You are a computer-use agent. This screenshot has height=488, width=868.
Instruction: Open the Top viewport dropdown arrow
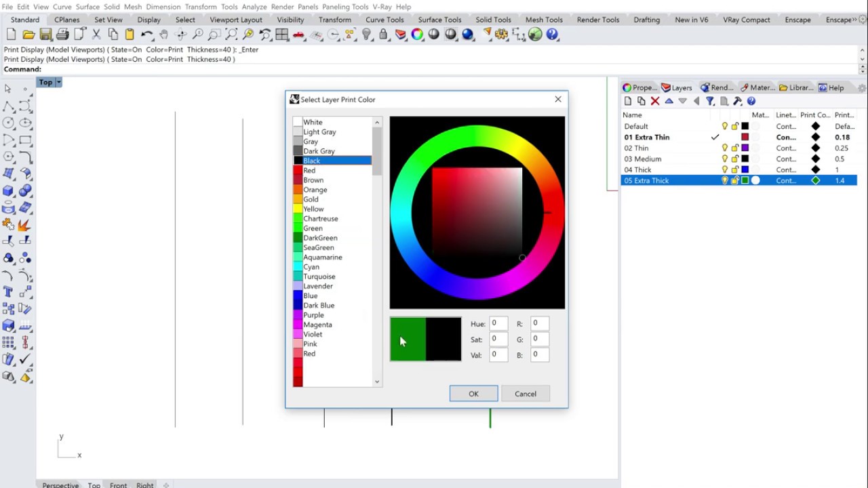pyautogui.click(x=59, y=82)
